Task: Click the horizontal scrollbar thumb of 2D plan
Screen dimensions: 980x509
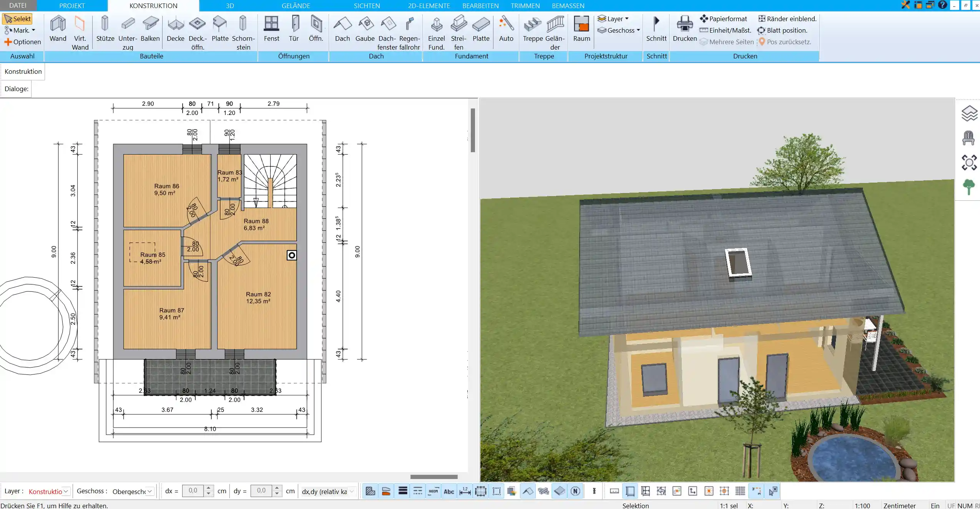Action: point(434,477)
